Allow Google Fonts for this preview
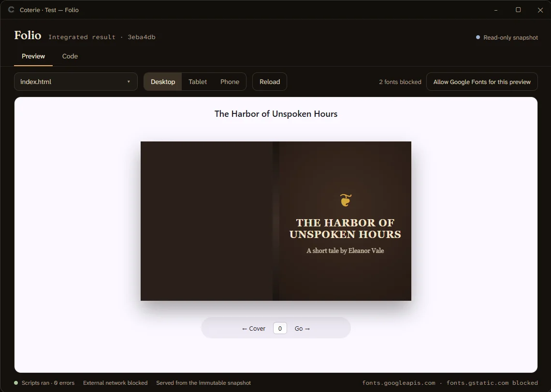Screen dimensions: 551x392 click(x=482, y=82)
